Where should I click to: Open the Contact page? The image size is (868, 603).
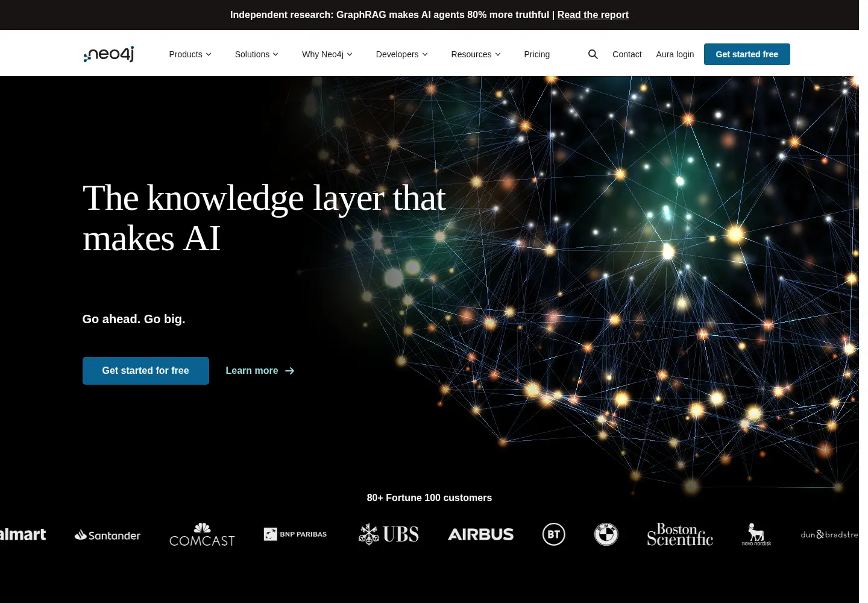point(627,54)
